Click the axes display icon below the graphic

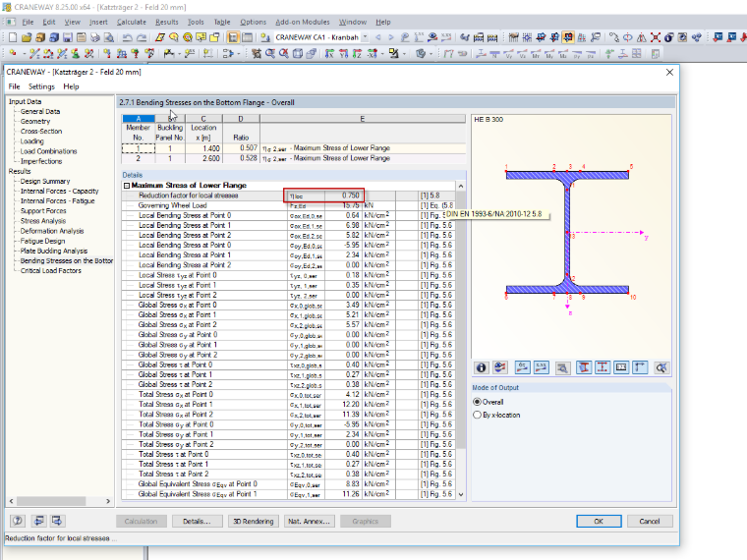tap(640, 367)
